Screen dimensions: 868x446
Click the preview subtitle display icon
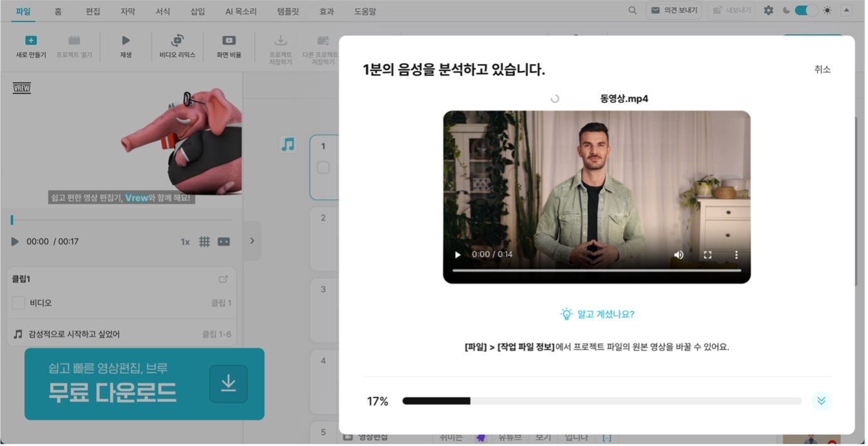tap(224, 242)
